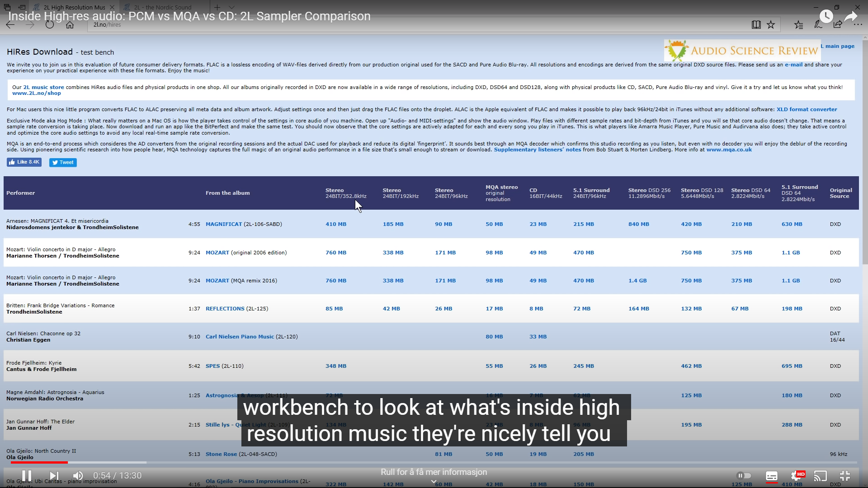Open Edge share page icon

click(x=838, y=25)
